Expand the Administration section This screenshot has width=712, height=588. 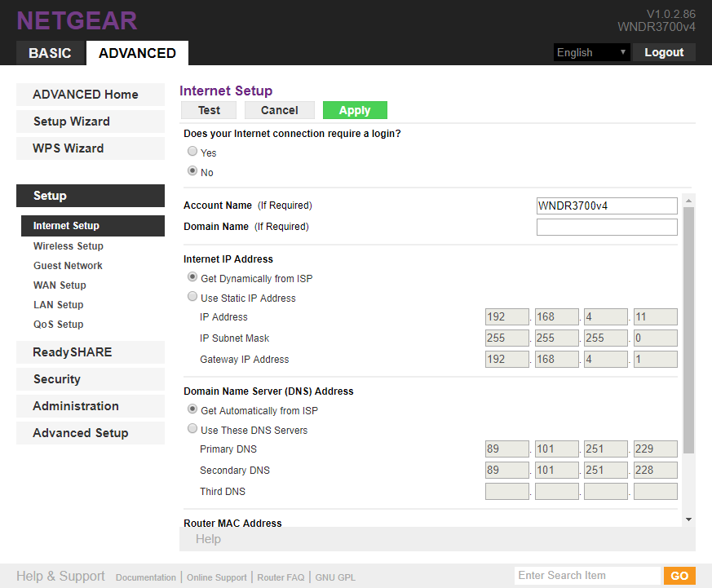point(91,406)
